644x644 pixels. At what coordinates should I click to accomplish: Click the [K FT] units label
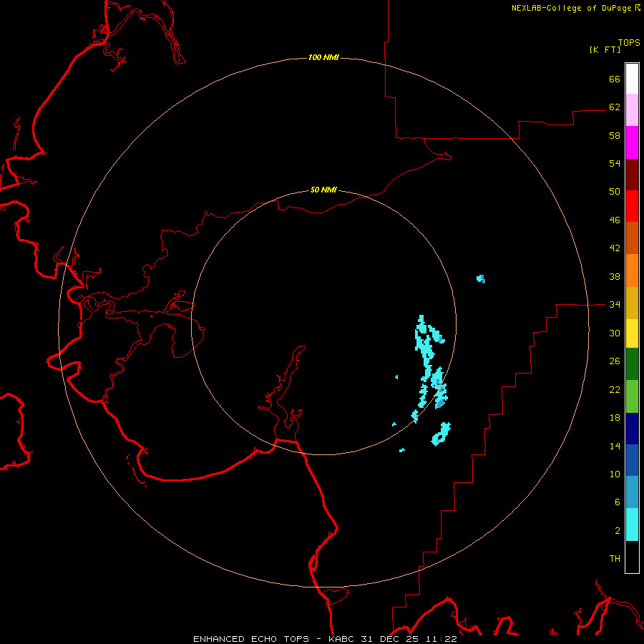pyautogui.click(x=605, y=49)
